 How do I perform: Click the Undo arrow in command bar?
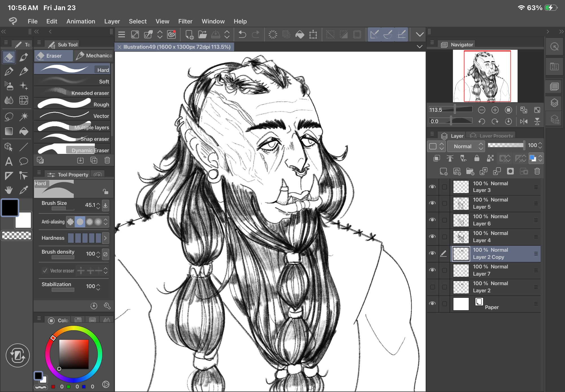point(242,34)
